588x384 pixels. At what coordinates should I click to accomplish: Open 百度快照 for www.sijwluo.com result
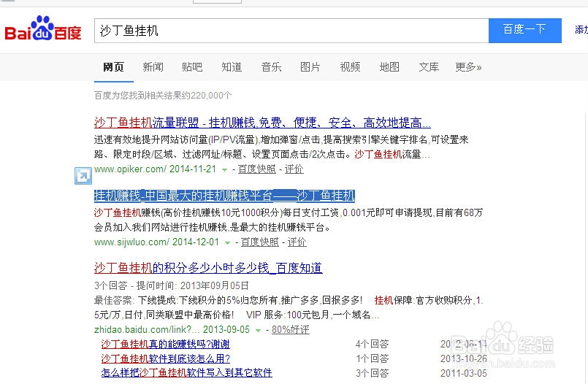coord(260,242)
